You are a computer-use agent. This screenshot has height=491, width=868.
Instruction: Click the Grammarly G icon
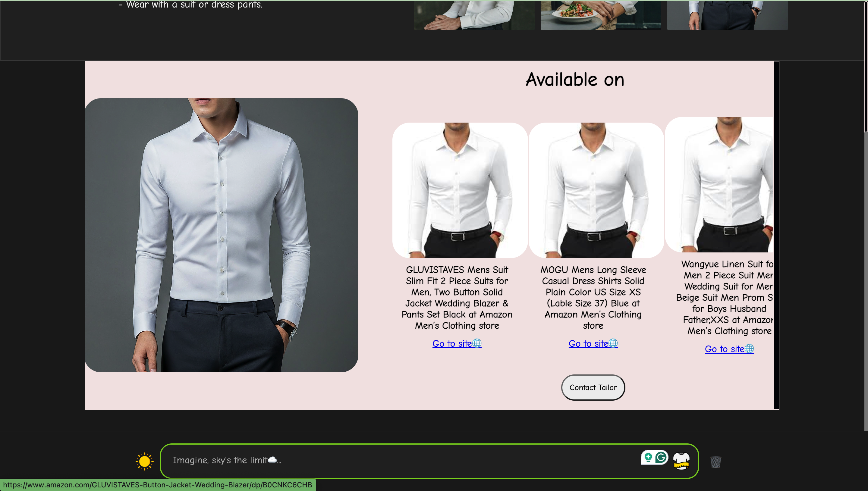coord(661,457)
